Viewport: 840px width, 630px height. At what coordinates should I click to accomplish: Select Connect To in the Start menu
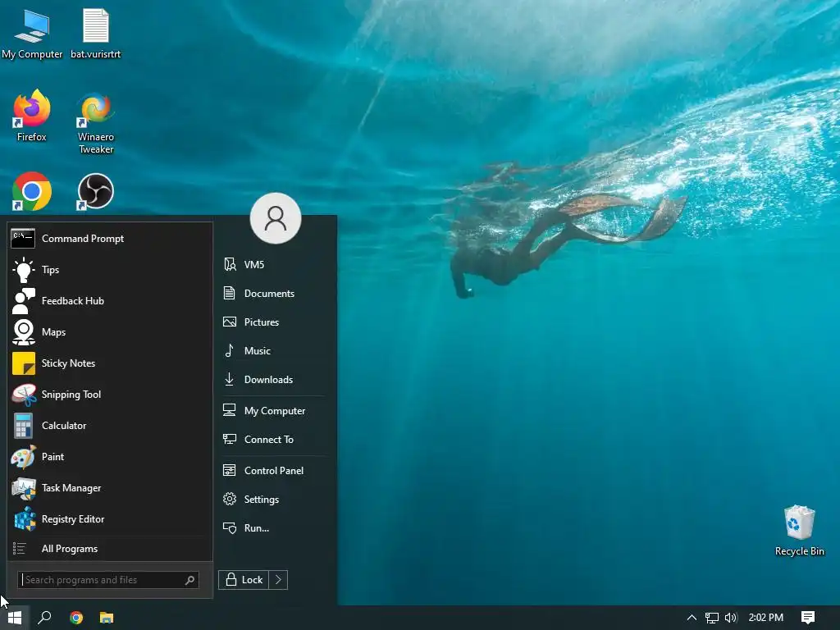(272, 440)
